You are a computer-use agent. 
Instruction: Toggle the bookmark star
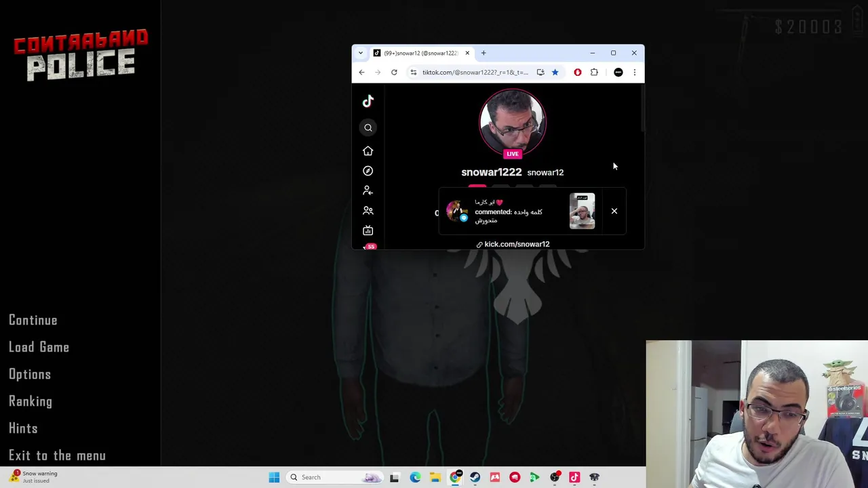(555, 72)
